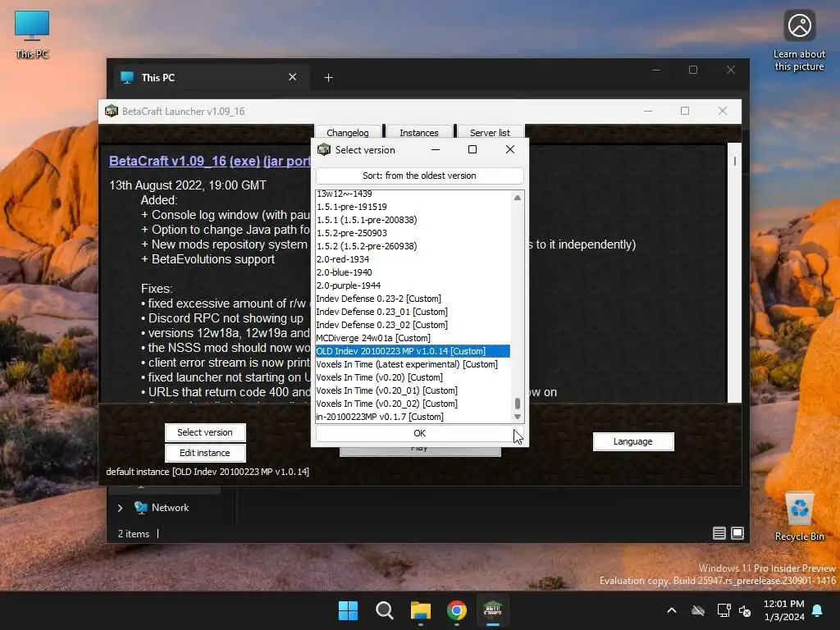Open the network tray icon
The image size is (840, 630).
(724, 610)
